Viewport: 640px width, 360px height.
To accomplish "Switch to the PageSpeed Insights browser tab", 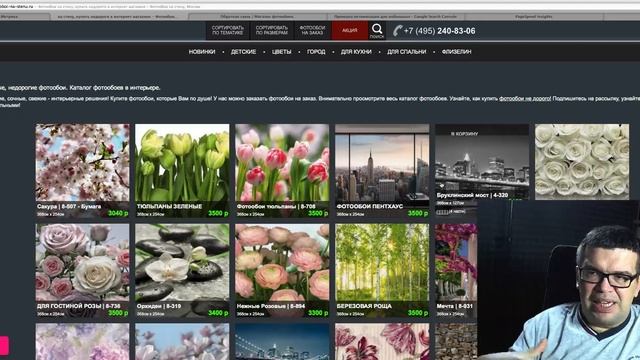I will [533, 17].
